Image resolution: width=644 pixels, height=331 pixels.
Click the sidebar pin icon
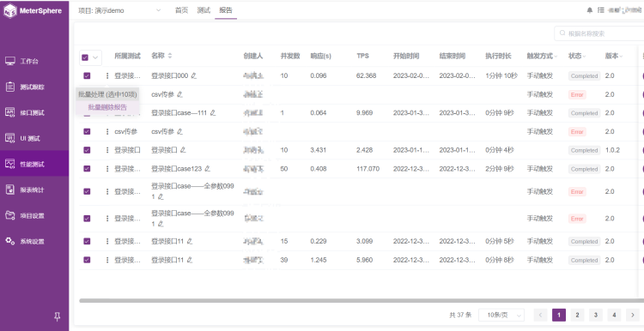[58, 316]
